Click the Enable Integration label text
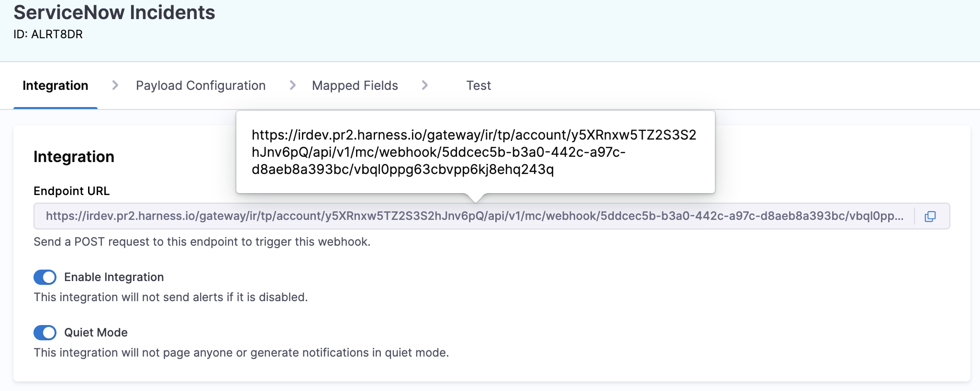980x391 pixels. pyautogui.click(x=114, y=277)
